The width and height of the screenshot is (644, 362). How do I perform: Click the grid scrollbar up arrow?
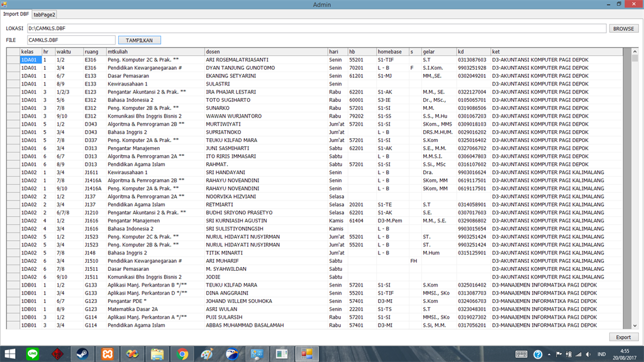tap(635, 52)
